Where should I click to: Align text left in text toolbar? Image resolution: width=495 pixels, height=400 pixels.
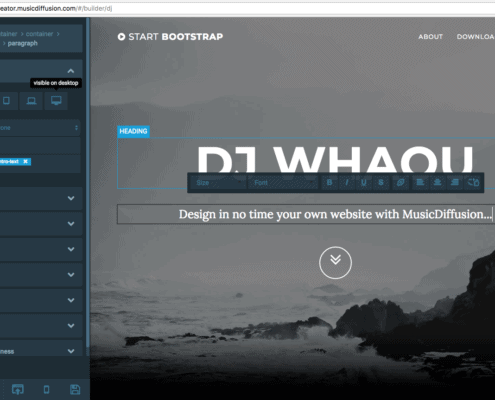tap(420, 182)
